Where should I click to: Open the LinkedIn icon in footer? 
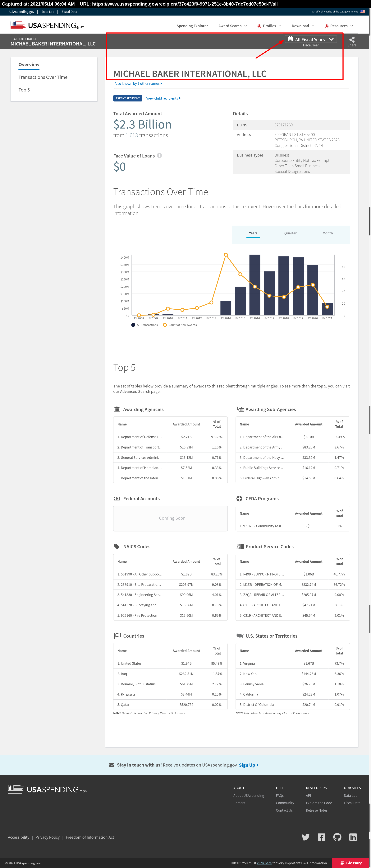(x=353, y=837)
